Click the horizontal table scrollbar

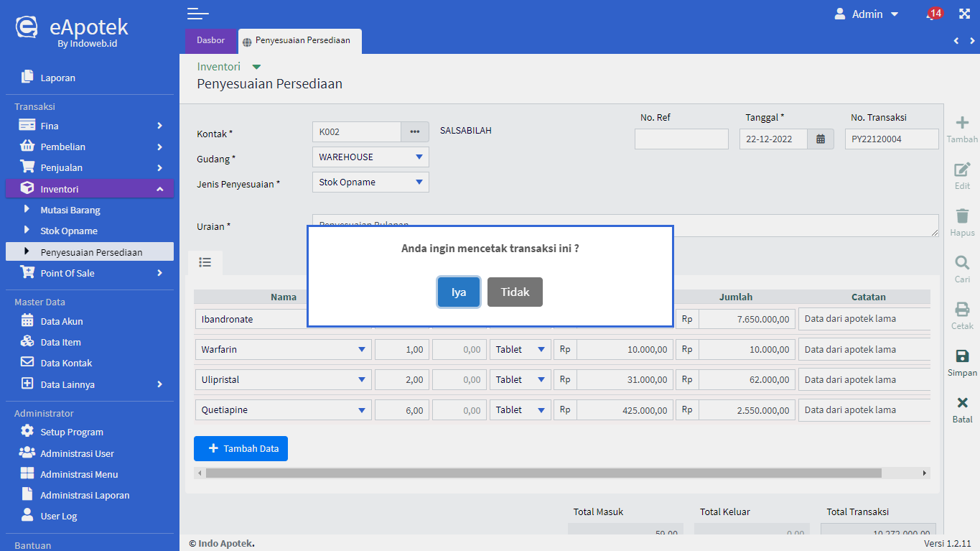coord(543,473)
